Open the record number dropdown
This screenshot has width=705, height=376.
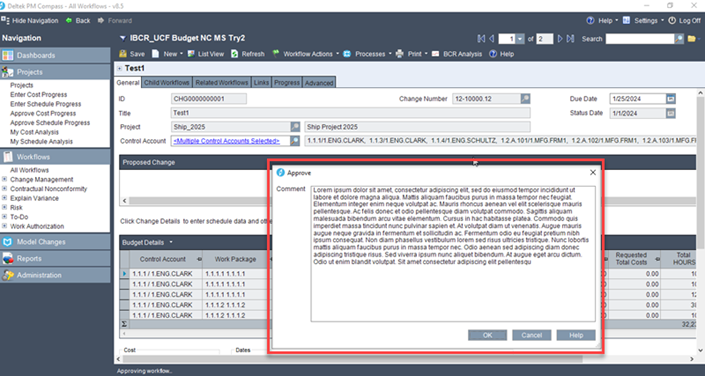520,39
